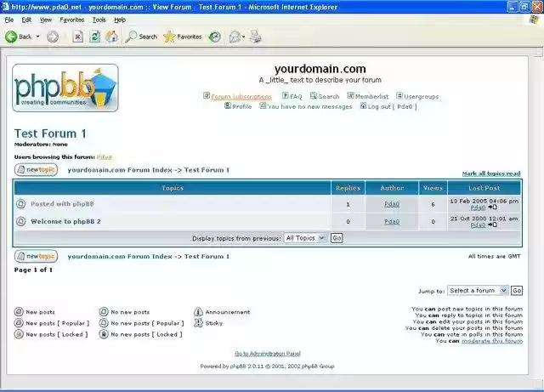
Task: Click folder icon for Posted with phpBB
Action: pyautogui.click(x=20, y=204)
